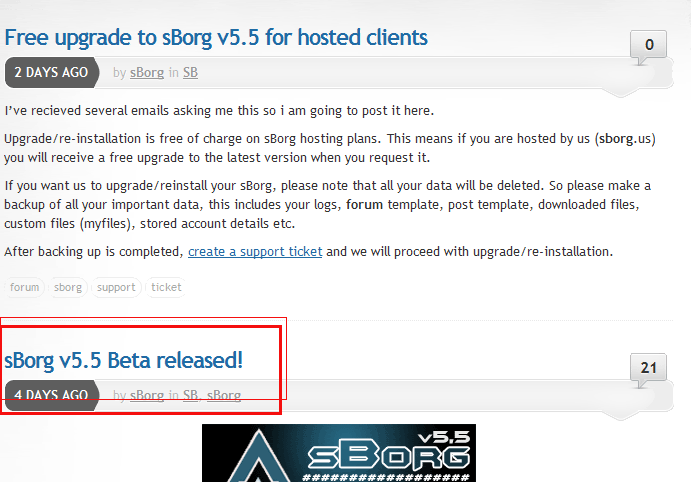Open sBorg category of the Beta released post

coord(224,395)
